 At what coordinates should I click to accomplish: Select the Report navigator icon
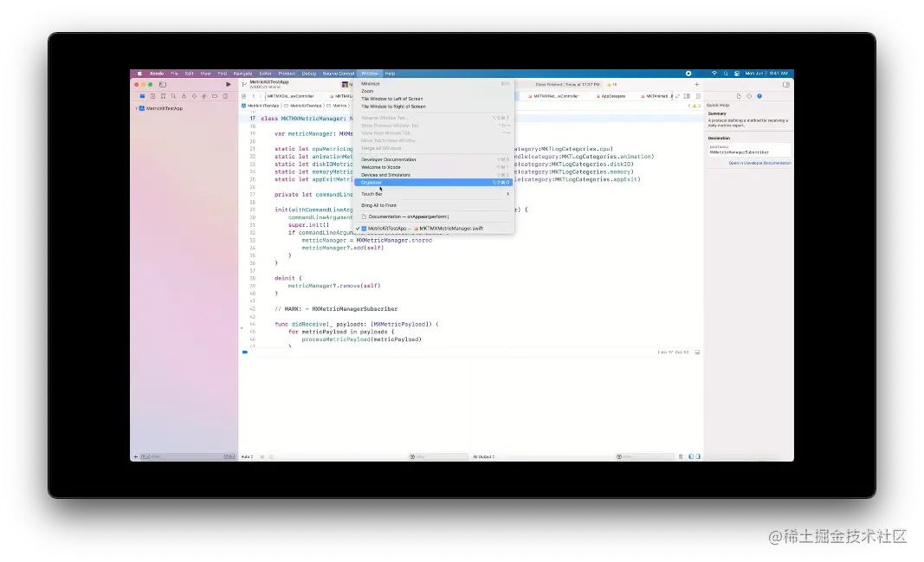pos(225,96)
